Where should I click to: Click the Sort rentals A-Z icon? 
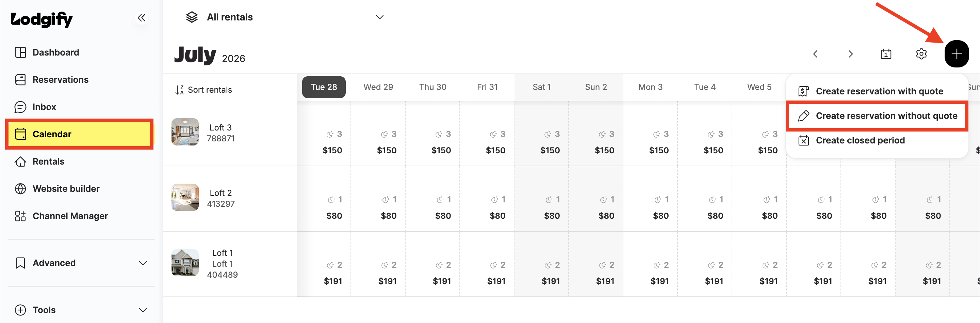[180, 90]
